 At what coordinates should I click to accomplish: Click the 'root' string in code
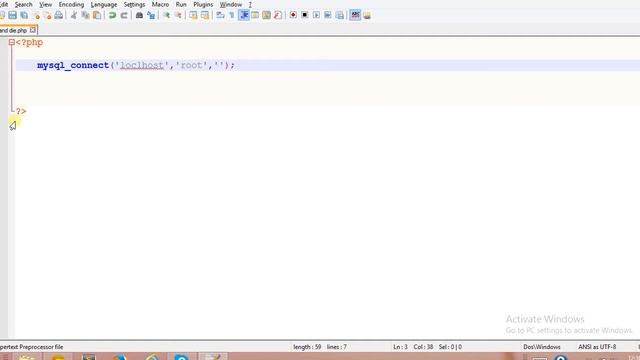point(191,65)
